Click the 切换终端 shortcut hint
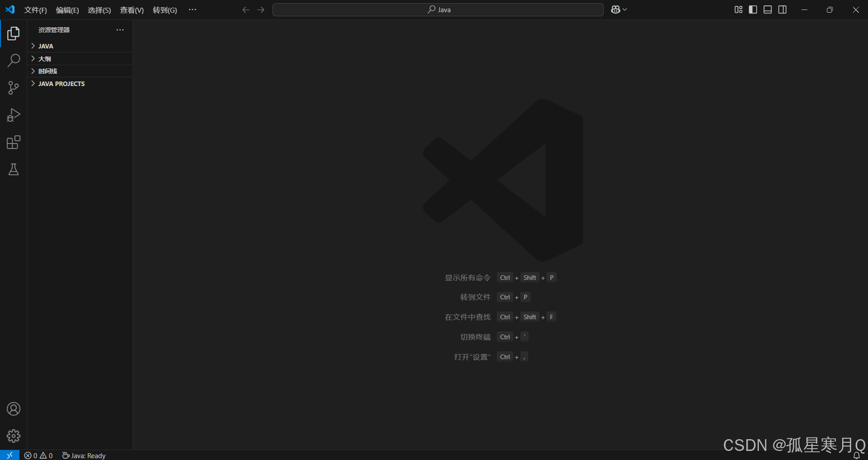This screenshot has width=868, height=460. (x=475, y=337)
